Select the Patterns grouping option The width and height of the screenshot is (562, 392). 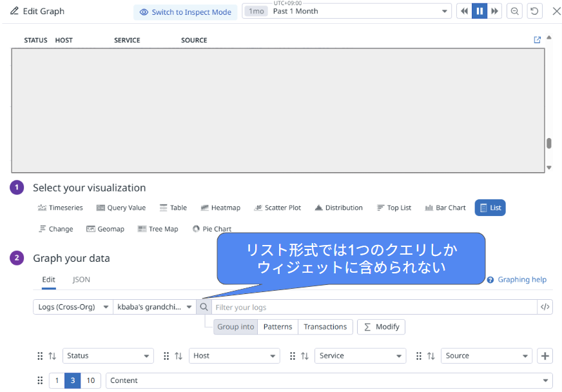[x=278, y=327]
